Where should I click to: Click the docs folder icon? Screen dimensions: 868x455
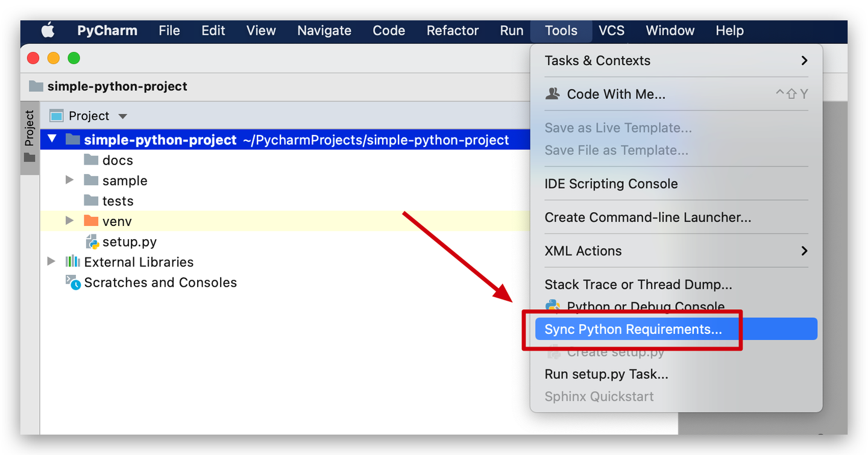pyautogui.click(x=91, y=160)
